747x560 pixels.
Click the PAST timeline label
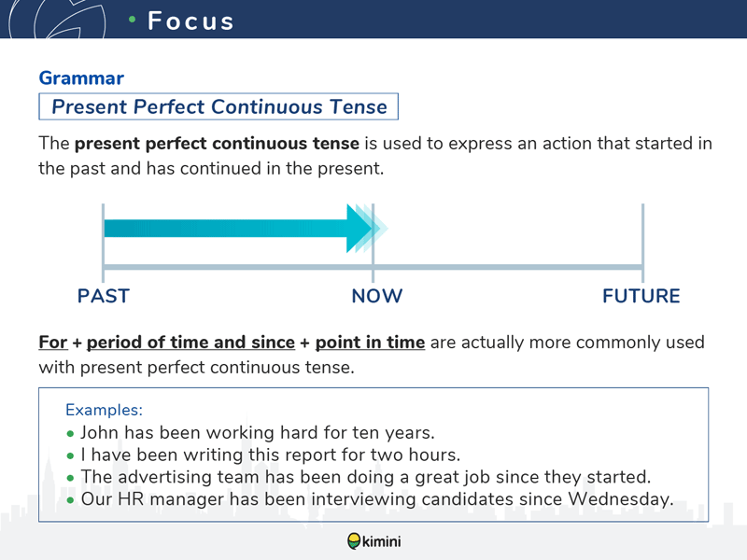point(104,296)
